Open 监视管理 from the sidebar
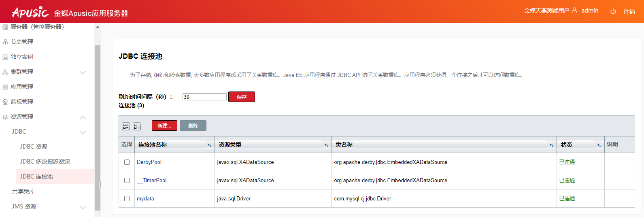 22,102
